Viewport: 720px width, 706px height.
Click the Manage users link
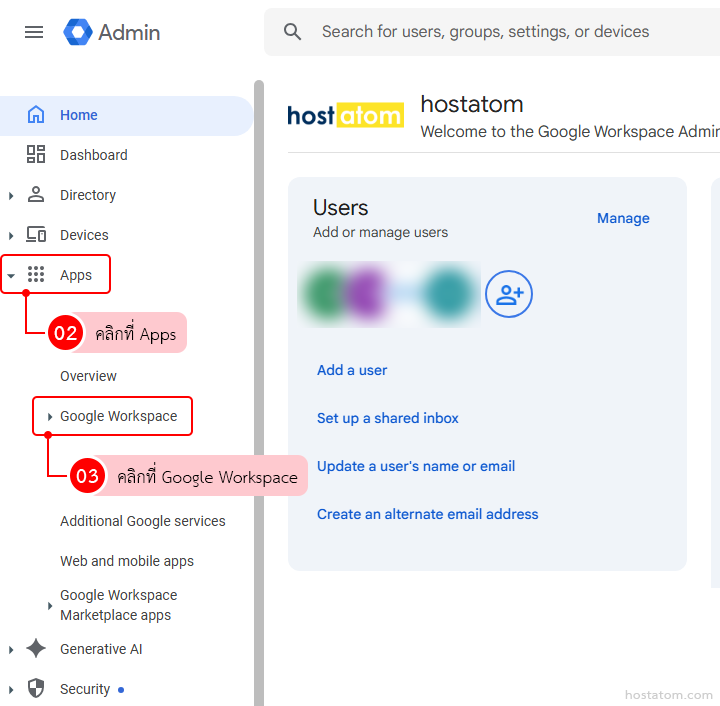(x=623, y=218)
